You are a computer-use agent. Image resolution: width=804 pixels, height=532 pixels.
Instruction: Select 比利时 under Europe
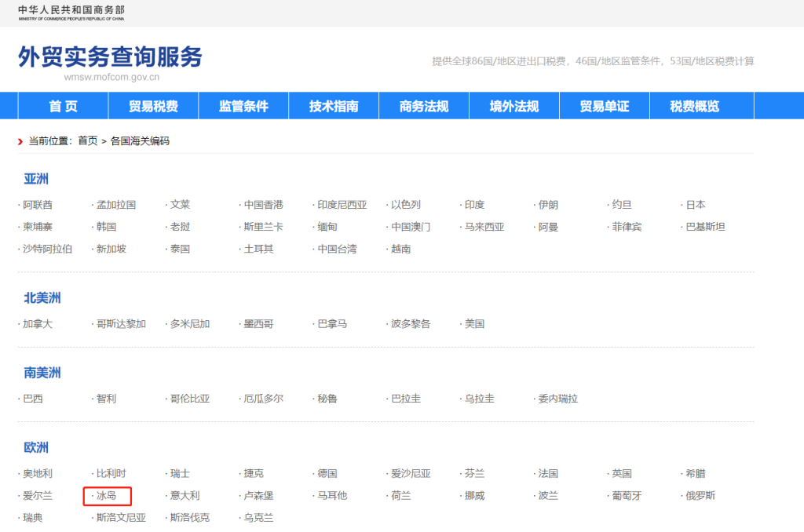[111, 474]
